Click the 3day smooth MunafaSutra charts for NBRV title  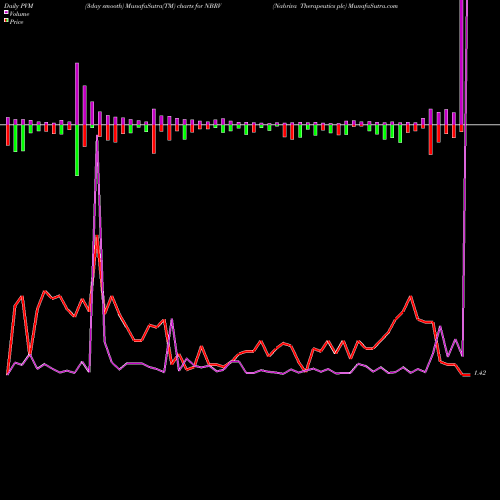[x=153, y=6]
